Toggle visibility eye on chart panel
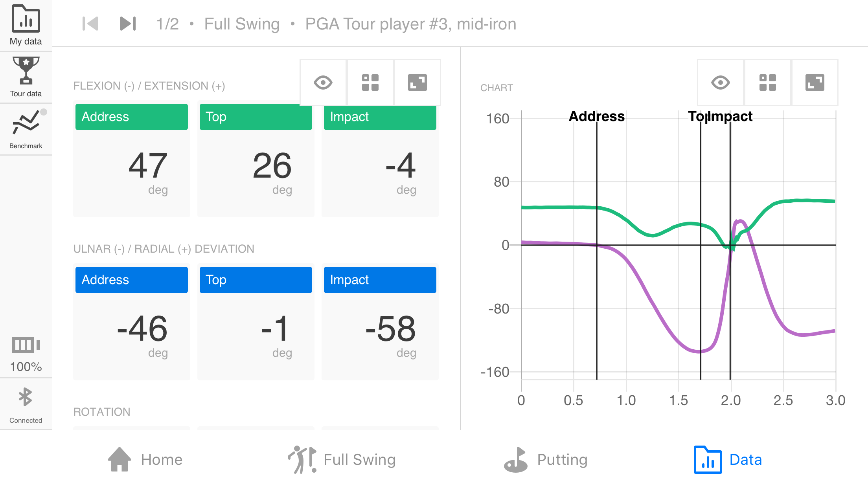868x488 pixels. coord(721,83)
